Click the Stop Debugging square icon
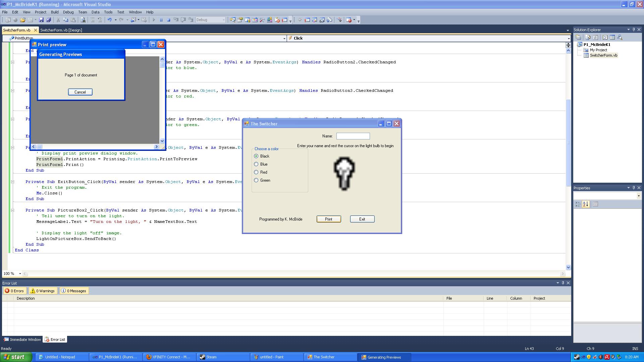This screenshot has width=644, height=362. coord(168,20)
